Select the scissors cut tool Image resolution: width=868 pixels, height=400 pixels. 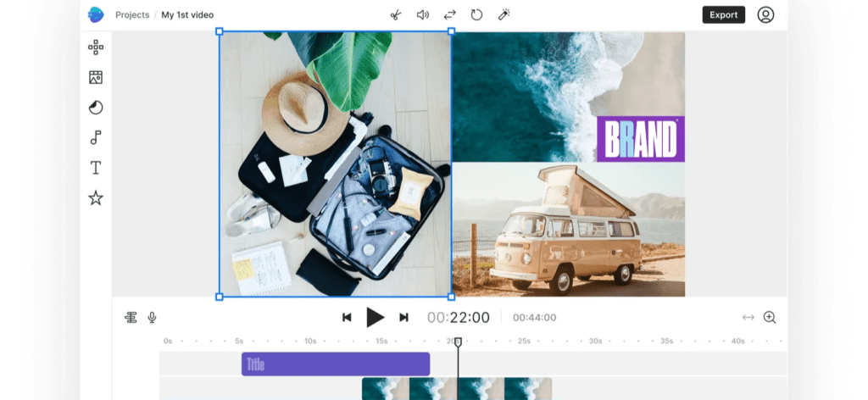coord(396,15)
